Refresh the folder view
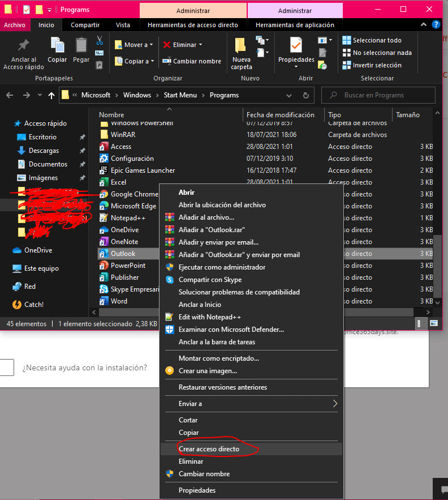Screen dimensions: 448x500 (305, 95)
